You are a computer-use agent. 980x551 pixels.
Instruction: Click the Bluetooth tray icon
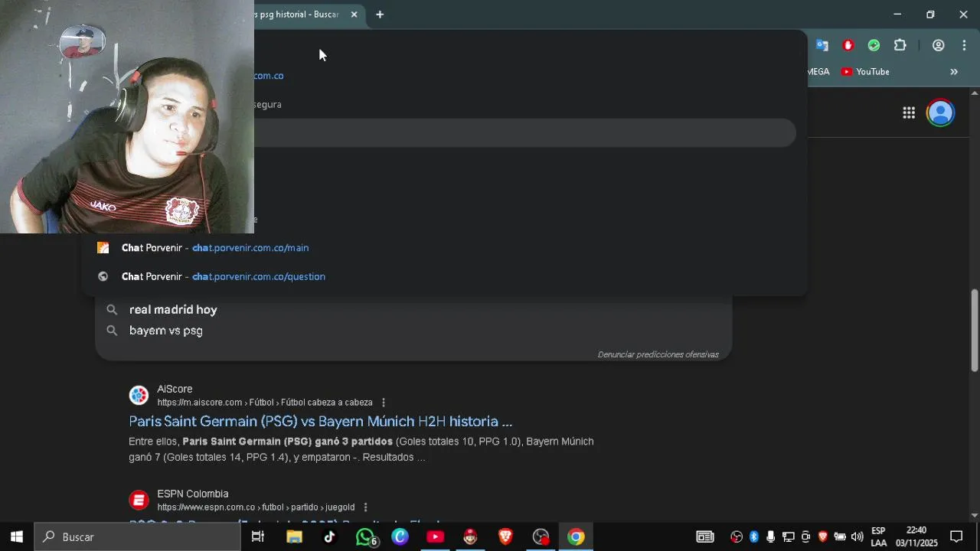(x=754, y=536)
